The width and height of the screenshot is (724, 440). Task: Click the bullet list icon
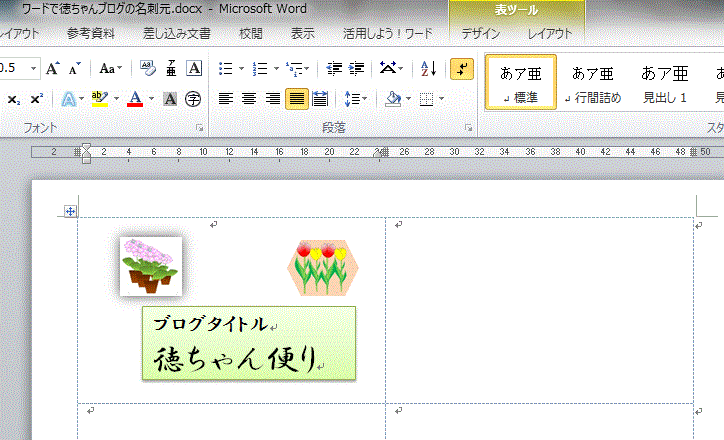coord(225,69)
